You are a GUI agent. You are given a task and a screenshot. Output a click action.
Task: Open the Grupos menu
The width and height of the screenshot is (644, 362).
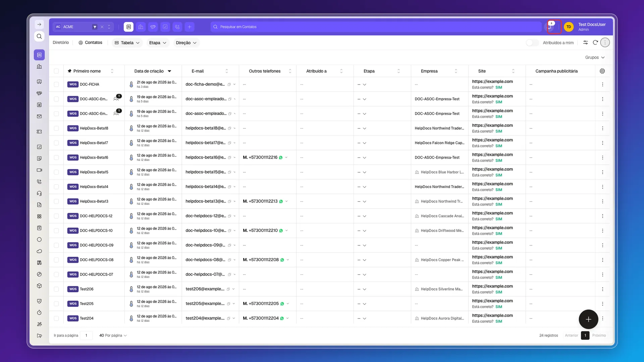595,57
